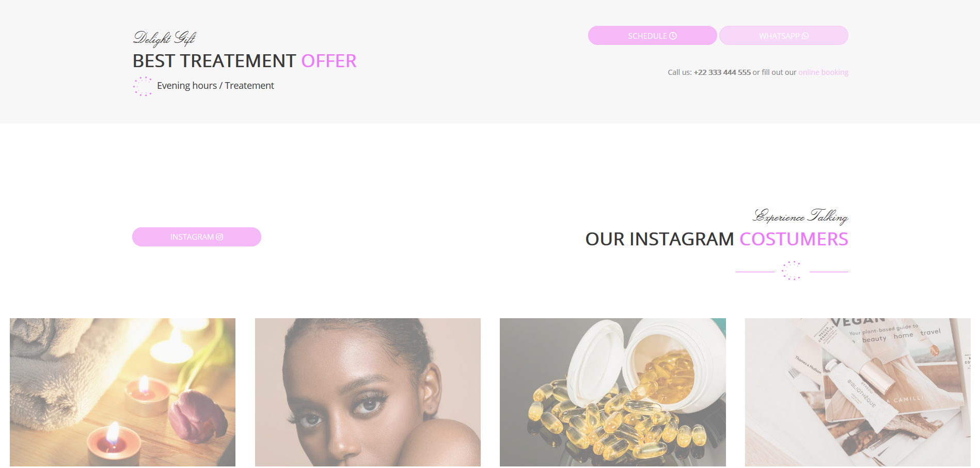Viewport: 980px width, 468px height.
Task: Click the phone number +22 333 444 555
Action: 722,72
